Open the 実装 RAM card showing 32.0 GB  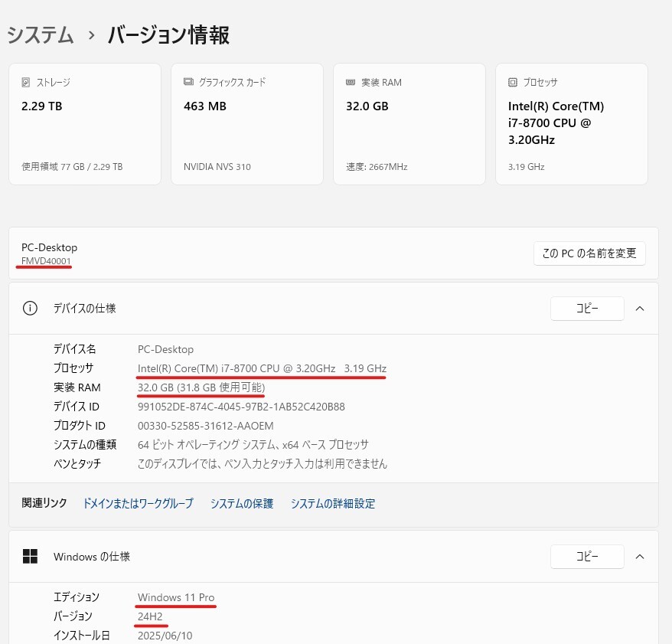tap(409, 124)
